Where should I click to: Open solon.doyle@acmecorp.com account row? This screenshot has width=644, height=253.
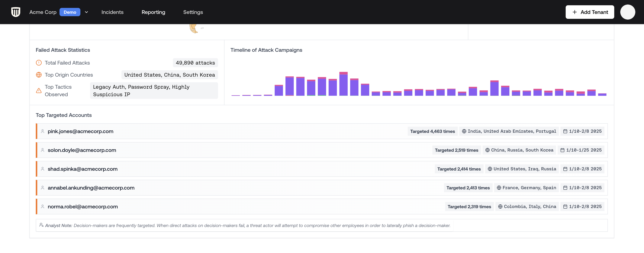point(82,150)
